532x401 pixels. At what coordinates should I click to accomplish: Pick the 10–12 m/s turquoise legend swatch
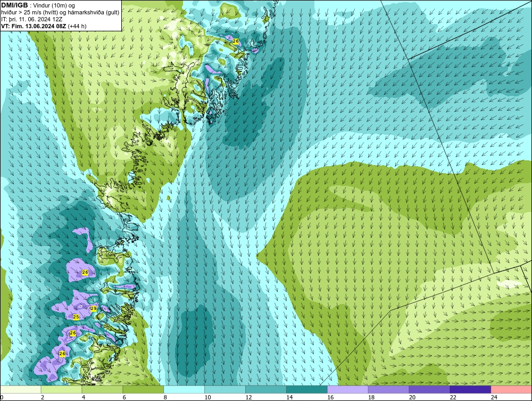(x=225, y=389)
